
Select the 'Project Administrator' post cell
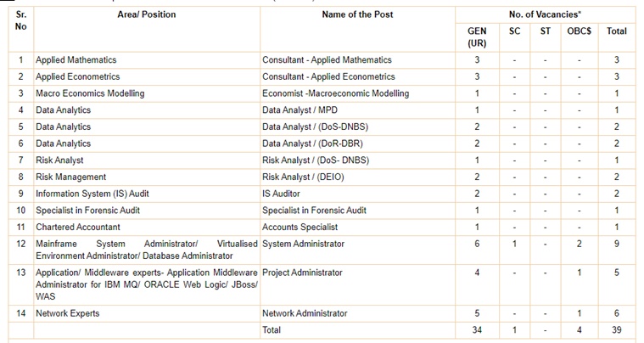tap(302, 273)
